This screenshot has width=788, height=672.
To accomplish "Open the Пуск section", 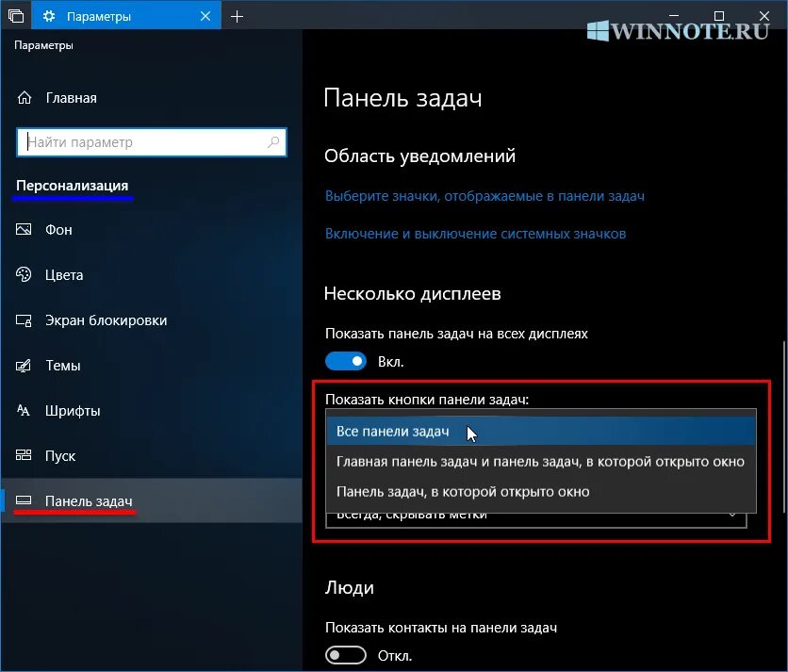I will pos(151,456).
